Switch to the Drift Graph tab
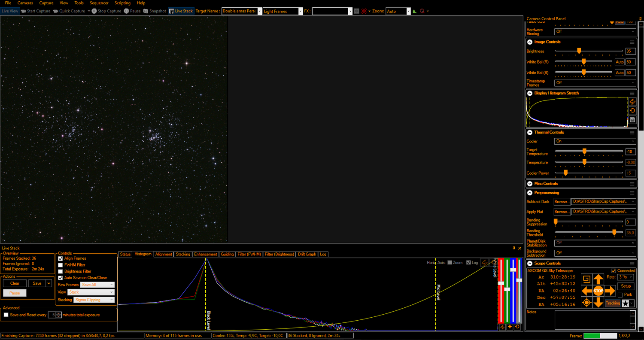 [x=307, y=254]
